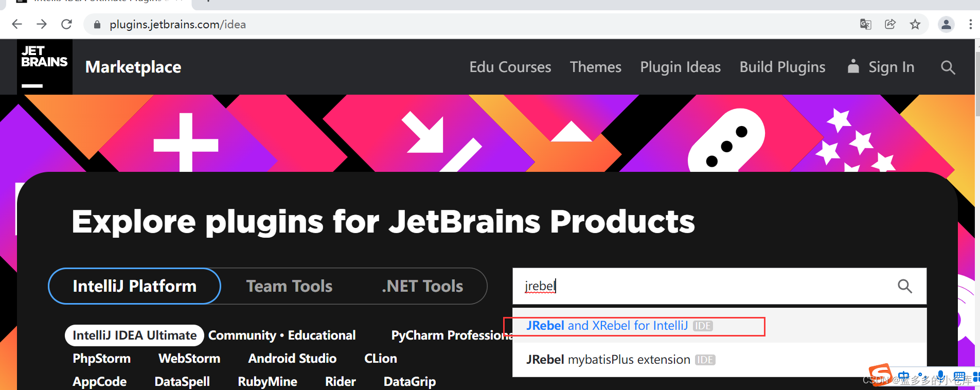The width and height of the screenshot is (980, 390).
Task: Switch to the Team Tools tab
Action: point(289,286)
